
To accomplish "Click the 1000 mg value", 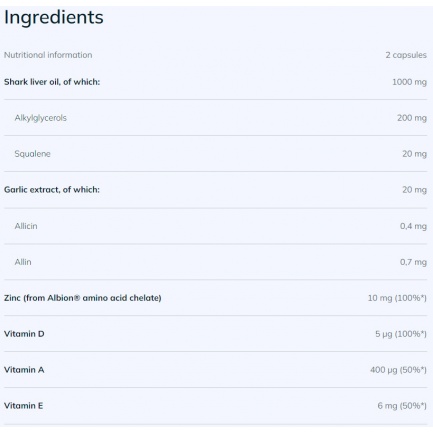I will coord(409,82).
